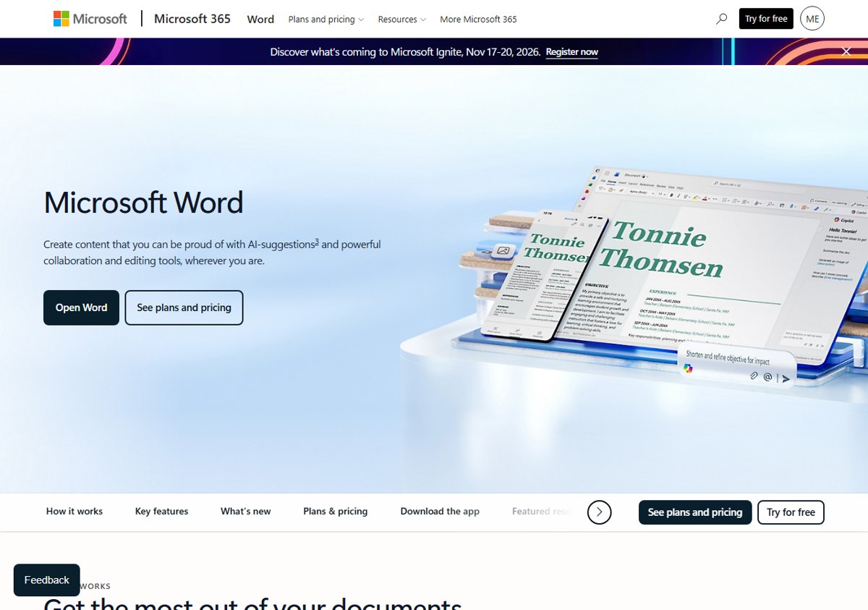This screenshot has height=610, width=868.
Task: Click the Microsoft logo
Action: click(x=90, y=19)
